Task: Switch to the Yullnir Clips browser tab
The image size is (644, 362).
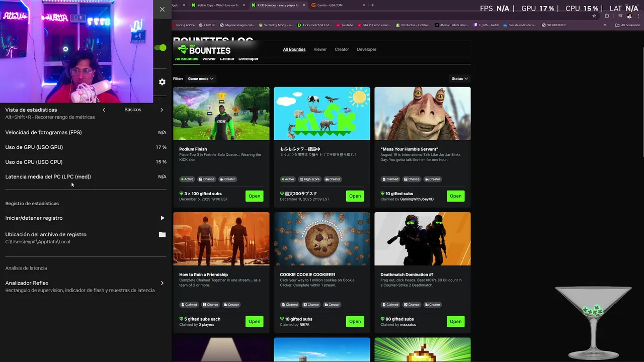Action: [217, 5]
